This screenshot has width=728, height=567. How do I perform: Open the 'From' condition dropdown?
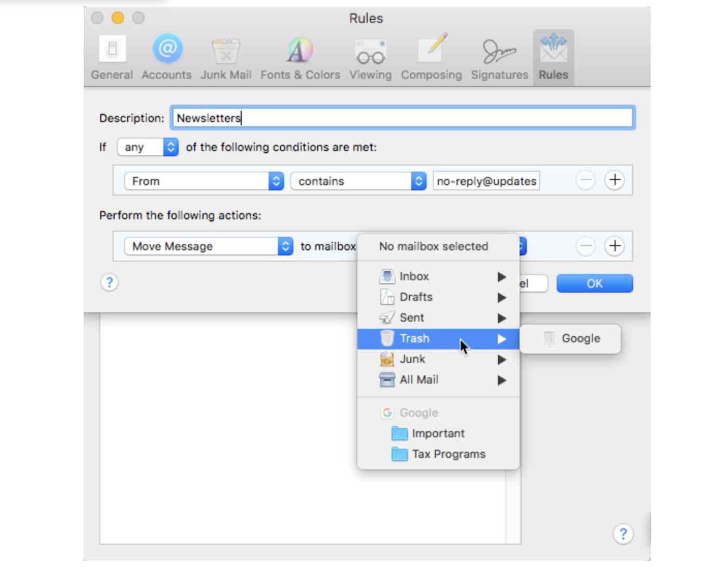(x=203, y=181)
